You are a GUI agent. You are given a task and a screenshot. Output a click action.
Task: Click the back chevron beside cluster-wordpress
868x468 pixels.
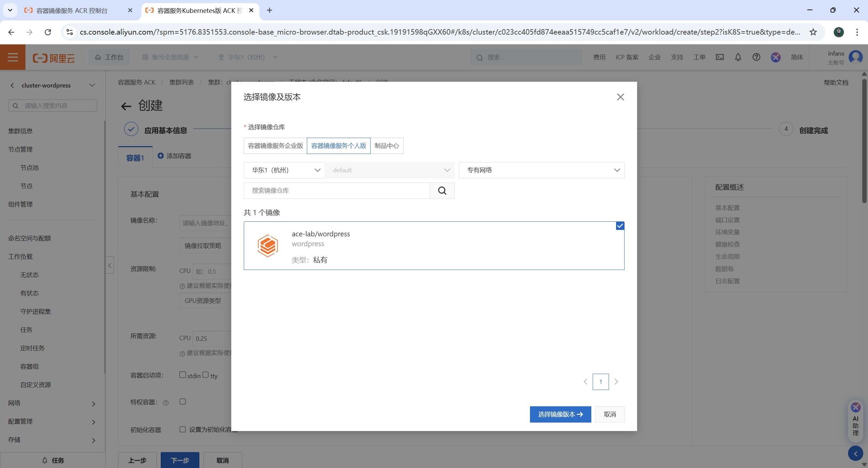(12, 85)
